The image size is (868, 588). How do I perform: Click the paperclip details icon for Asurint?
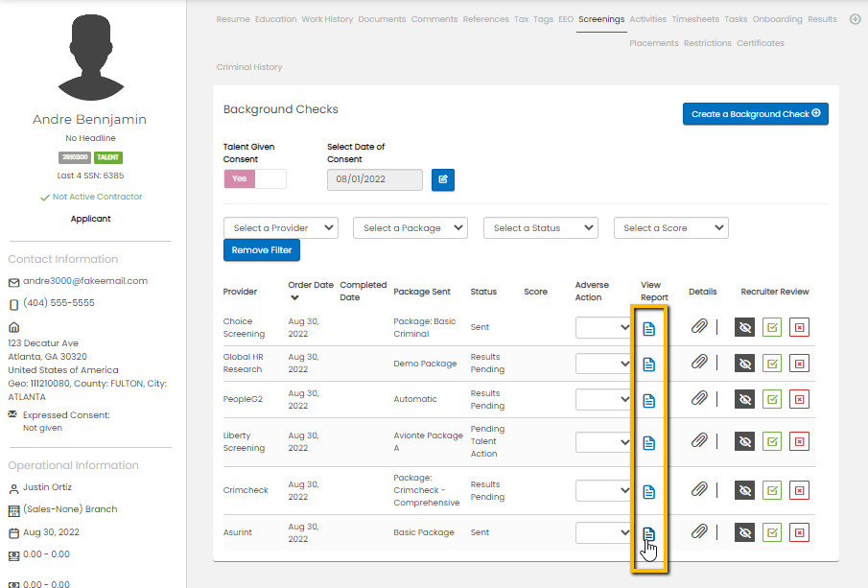coord(699,531)
